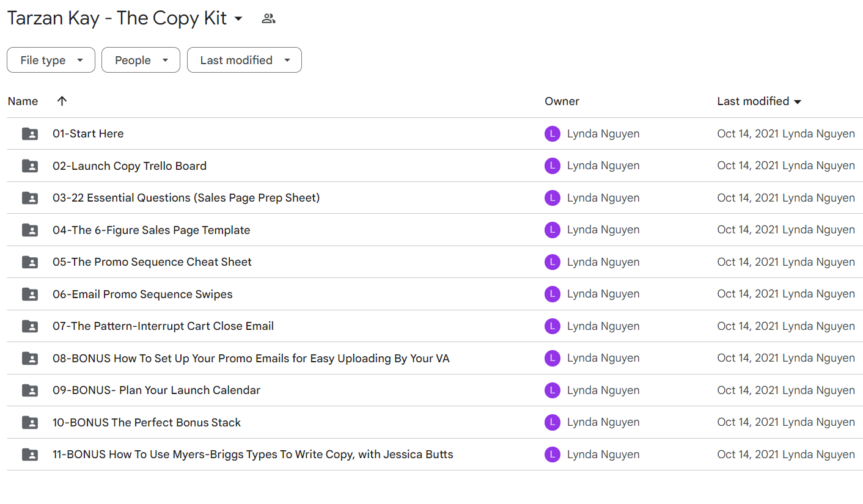863x504 pixels.
Task: Click the modified date for 11-BONUS Myers-Briggs
Action: point(786,455)
